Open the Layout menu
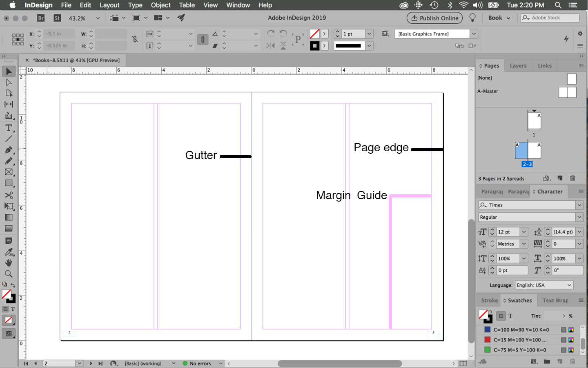The image size is (588, 368). (x=109, y=5)
